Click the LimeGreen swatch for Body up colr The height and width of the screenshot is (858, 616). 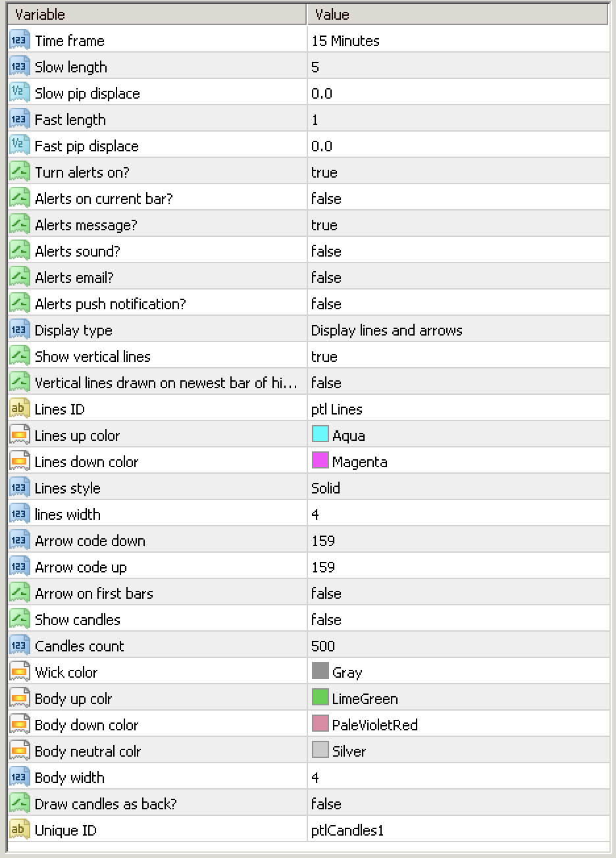point(320,698)
